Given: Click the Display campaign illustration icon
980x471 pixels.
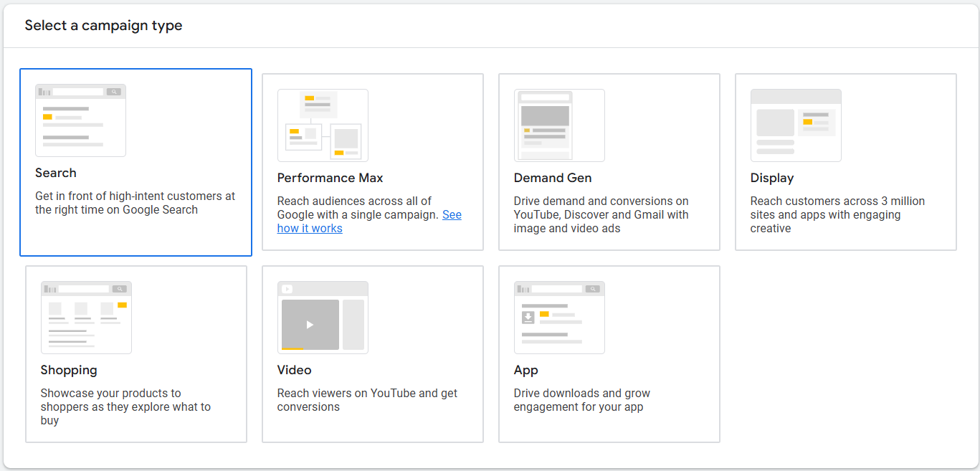Looking at the screenshot, I should (796, 125).
